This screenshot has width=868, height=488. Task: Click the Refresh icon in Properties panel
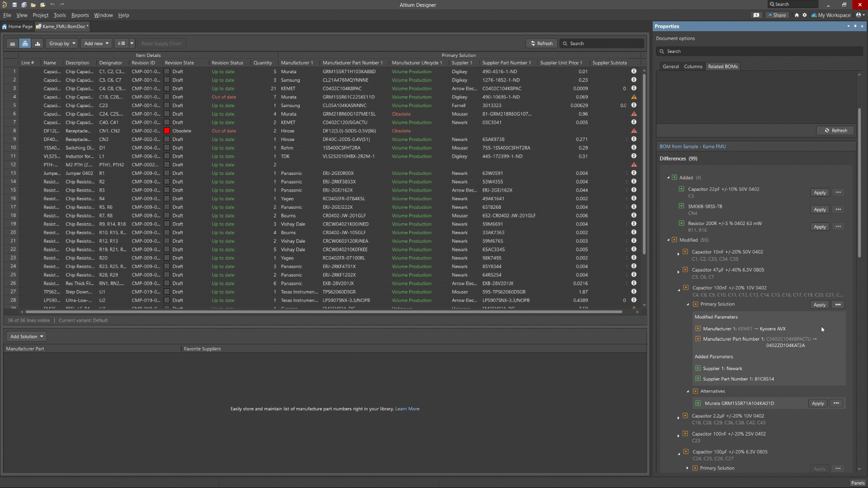point(835,131)
